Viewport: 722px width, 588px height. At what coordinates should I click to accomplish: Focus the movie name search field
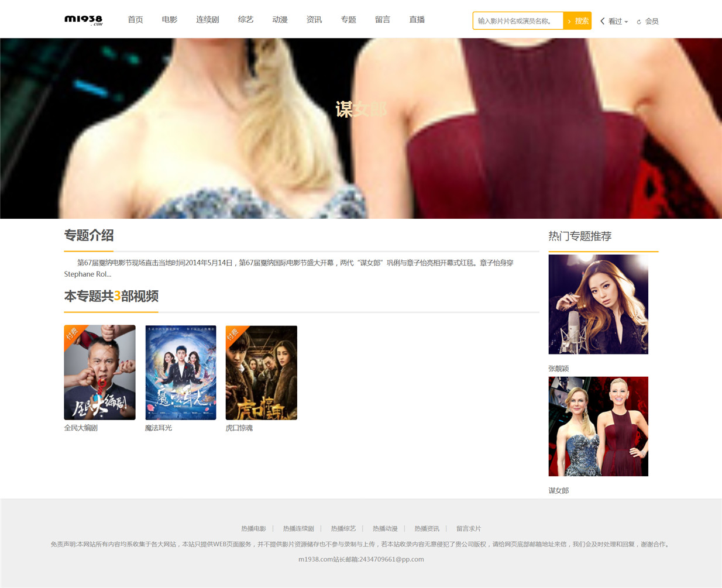(x=518, y=20)
